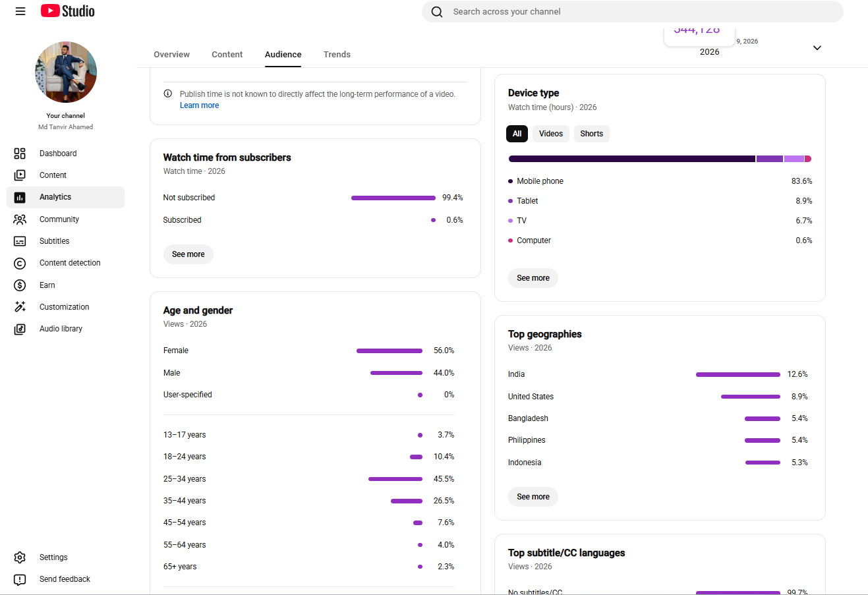The height and width of the screenshot is (595, 868).
Task: Switch to the Overview tab
Action: click(x=171, y=55)
